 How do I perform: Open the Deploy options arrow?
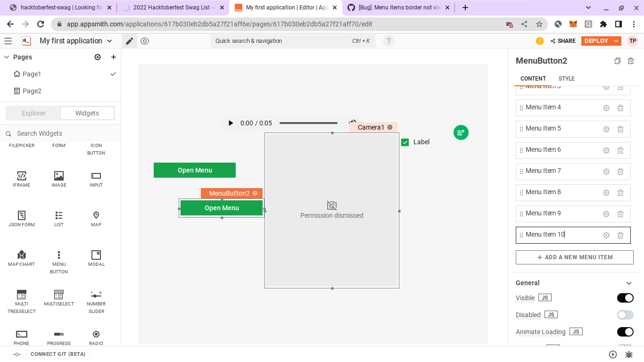click(x=617, y=41)
